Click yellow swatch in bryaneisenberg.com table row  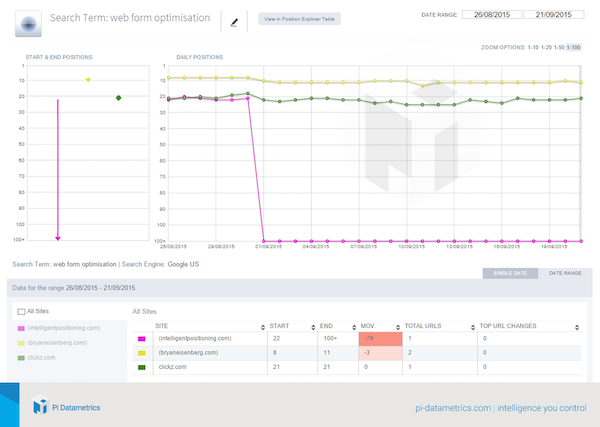[142, 353]
